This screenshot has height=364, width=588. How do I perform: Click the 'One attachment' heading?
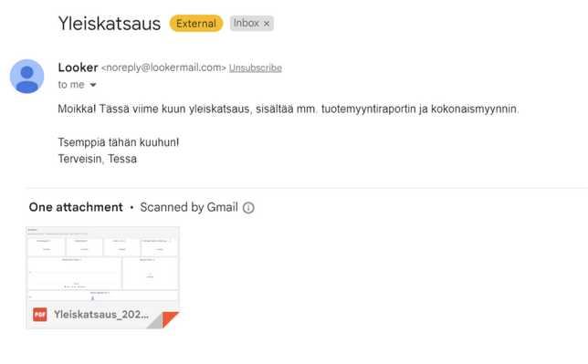point(76,207)
